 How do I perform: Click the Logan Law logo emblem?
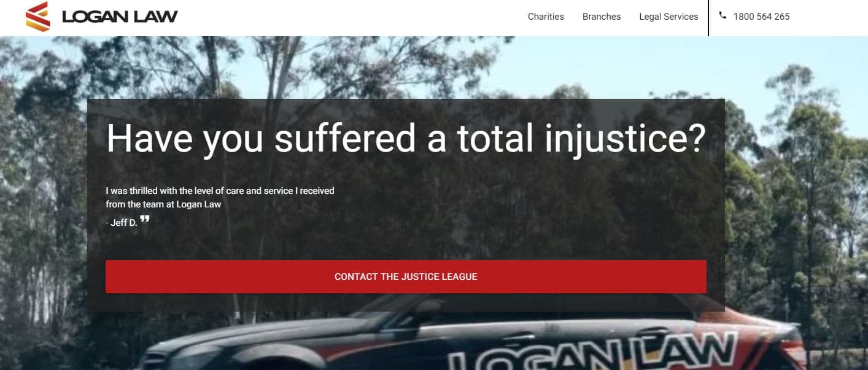(38, 17)
